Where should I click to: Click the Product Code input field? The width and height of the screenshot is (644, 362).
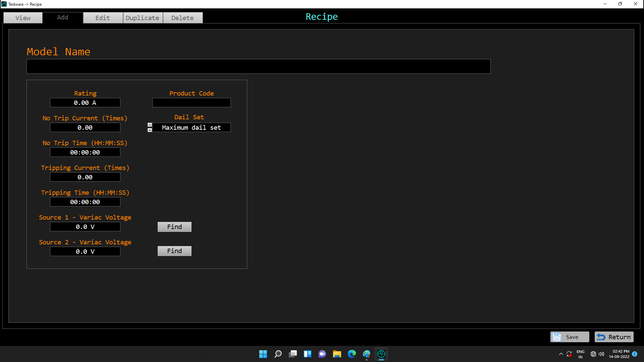coord(191,103)
